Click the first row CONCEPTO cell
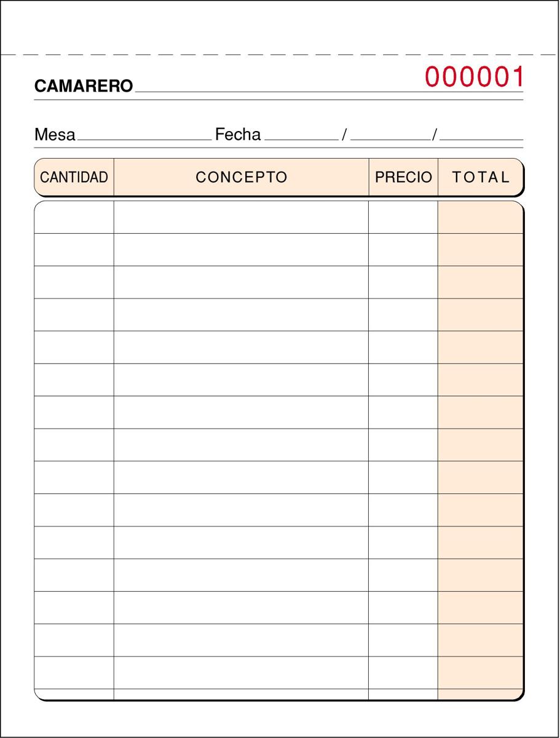Viewport: 560px width, 738px height. pos(241,217)
